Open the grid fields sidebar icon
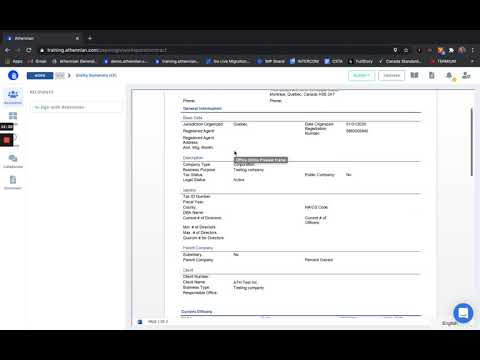Screen dimensions: 480x360 [x=13, y=116]
